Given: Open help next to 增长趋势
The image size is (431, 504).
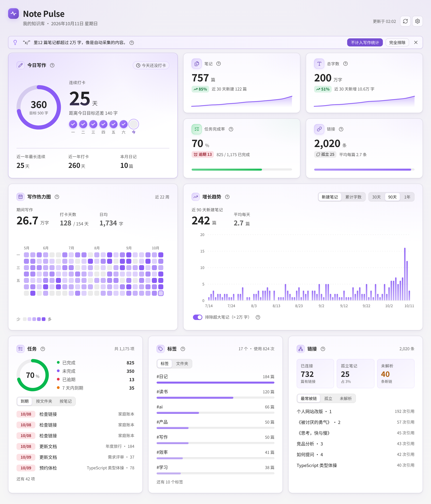Looking at the screenshot, I should click(x=227, y=197).
